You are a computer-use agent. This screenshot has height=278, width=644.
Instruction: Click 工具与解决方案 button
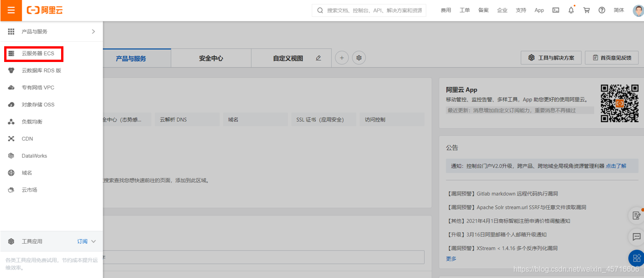[x=551, y=58]
